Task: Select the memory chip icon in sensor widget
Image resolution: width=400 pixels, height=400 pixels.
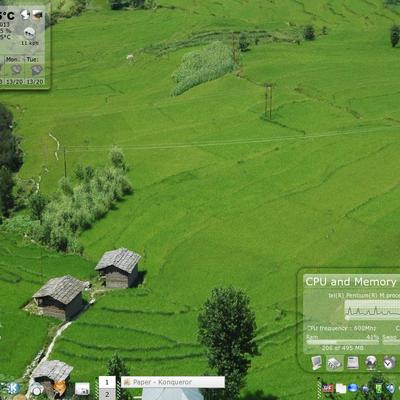Action: 334,363
